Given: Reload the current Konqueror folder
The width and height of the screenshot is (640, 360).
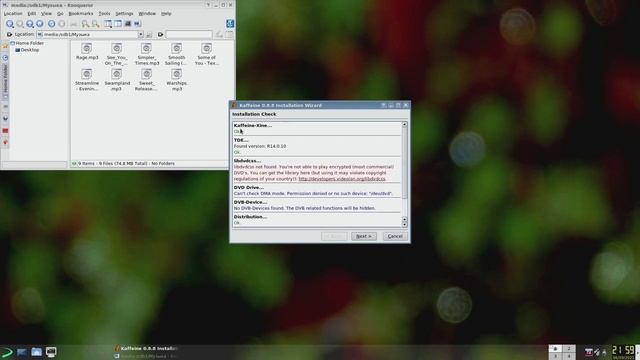Looking at the screenshot, I should click(51, 24).
